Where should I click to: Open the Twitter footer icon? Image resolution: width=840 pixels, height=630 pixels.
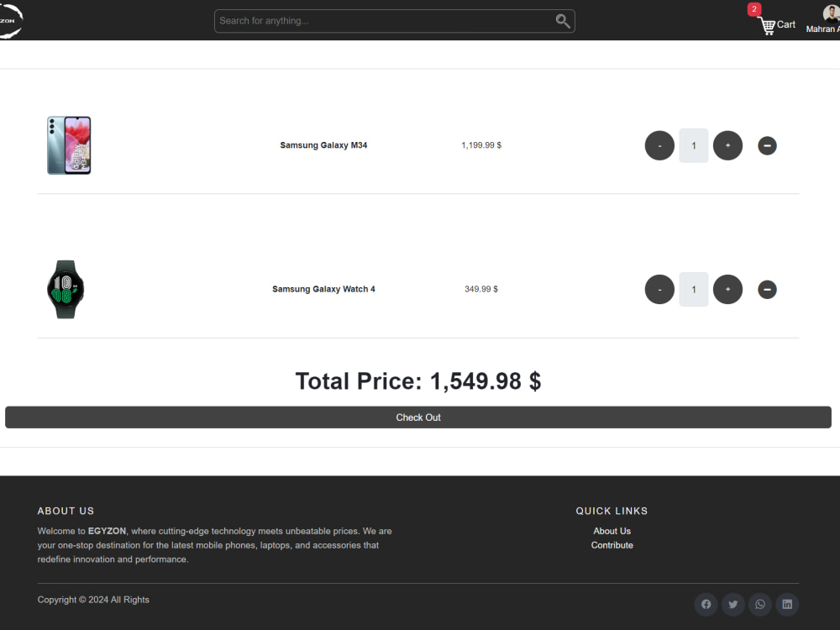click(x=732, y=604)
